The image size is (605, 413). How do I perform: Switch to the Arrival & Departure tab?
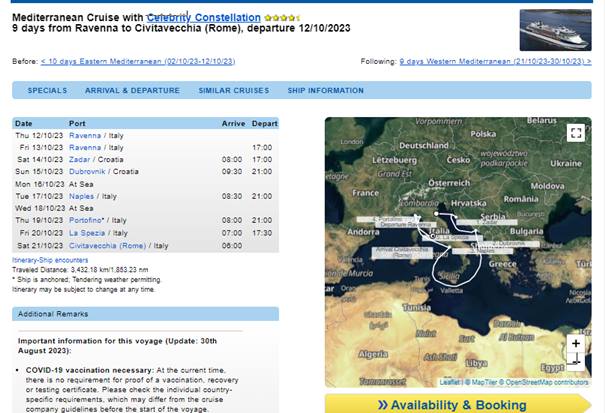pyautogui.click(x=132, y=90)
